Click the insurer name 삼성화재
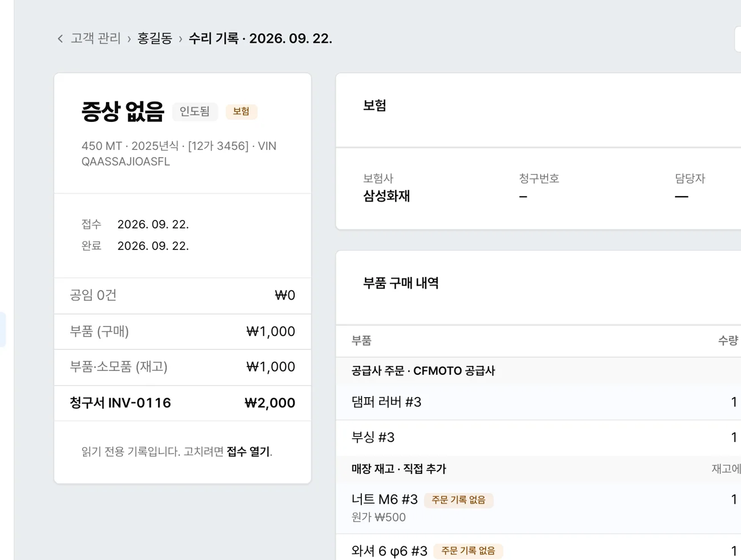 [x=386, y=197]
